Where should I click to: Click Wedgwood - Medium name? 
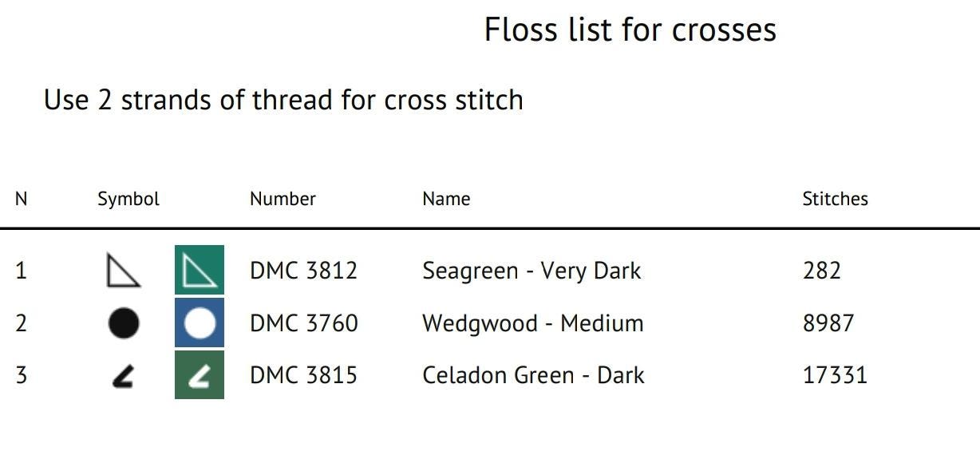tap(533, 323)
